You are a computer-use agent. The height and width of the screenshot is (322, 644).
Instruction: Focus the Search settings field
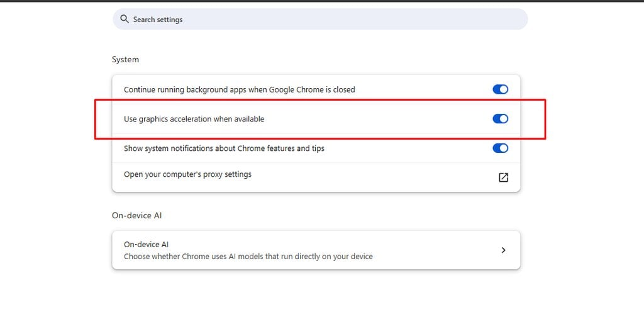coord(320,19)
